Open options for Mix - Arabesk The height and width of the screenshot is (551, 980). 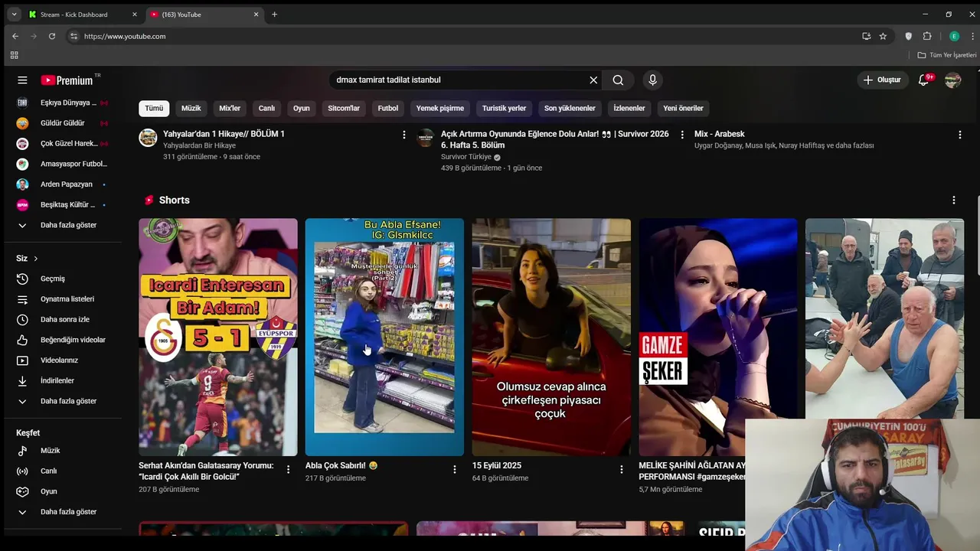(959, 135)
